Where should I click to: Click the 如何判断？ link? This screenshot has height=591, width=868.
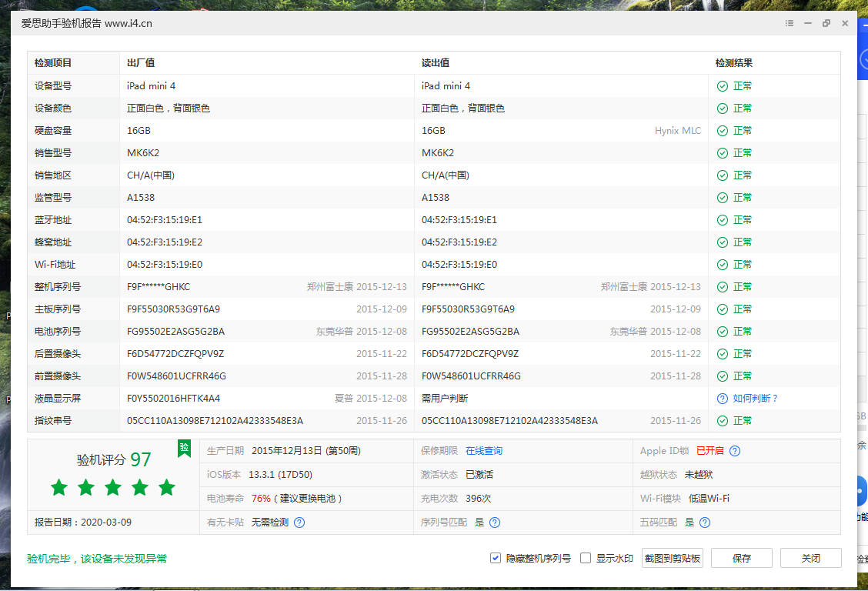coord(756,399)
